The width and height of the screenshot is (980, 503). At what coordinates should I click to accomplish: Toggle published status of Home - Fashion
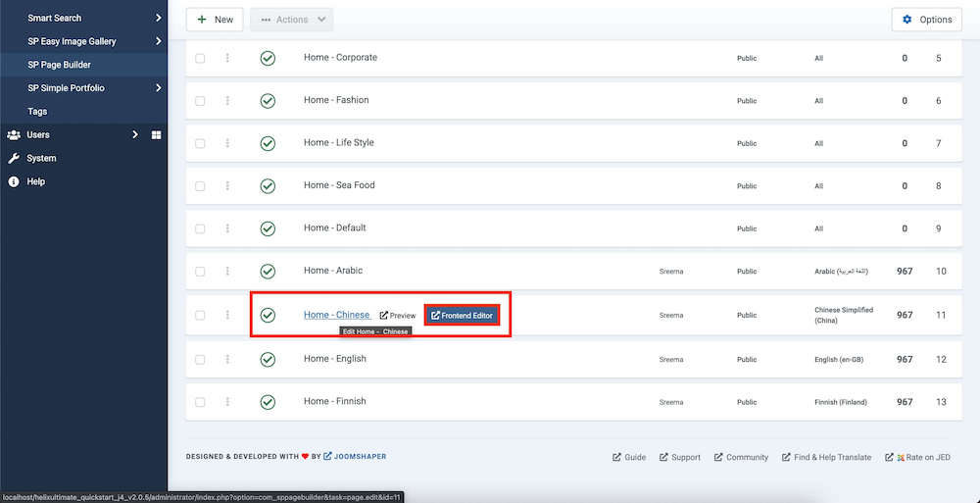268,101
